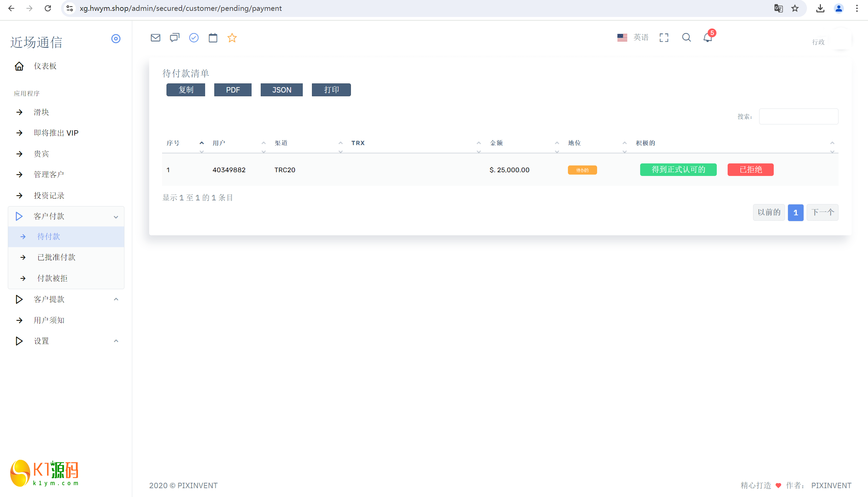Click the red 已拒绝 reject button
This screenshot has height=497, width=868.
coord(750,170)
